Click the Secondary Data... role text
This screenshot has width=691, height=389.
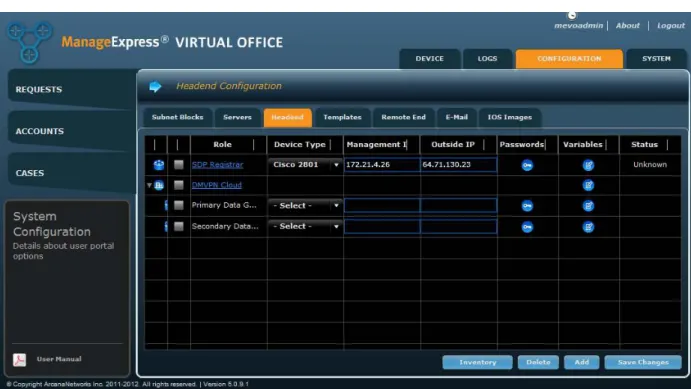click(x=225, y=226)
